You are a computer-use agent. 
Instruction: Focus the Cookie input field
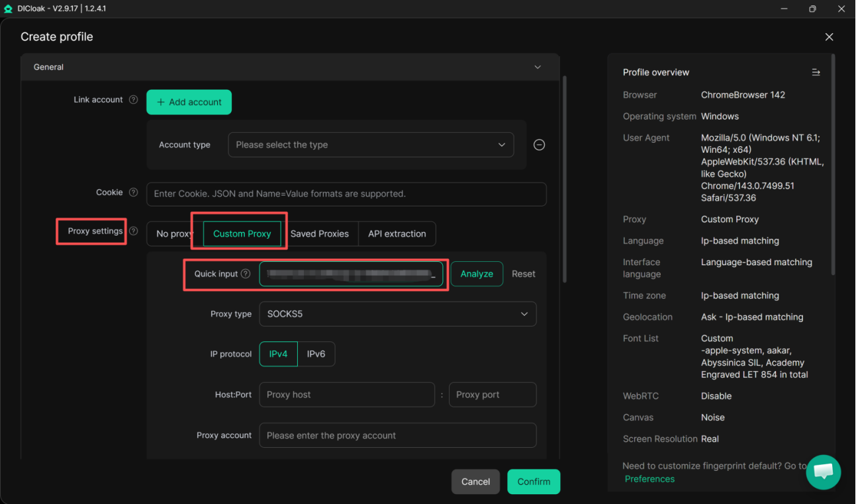(346, 194)
